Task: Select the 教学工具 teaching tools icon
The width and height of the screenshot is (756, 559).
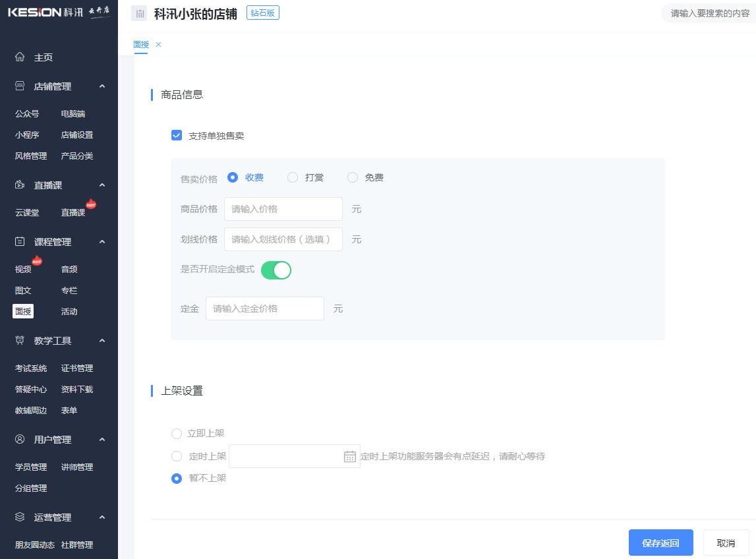Action: click(19, 340)
